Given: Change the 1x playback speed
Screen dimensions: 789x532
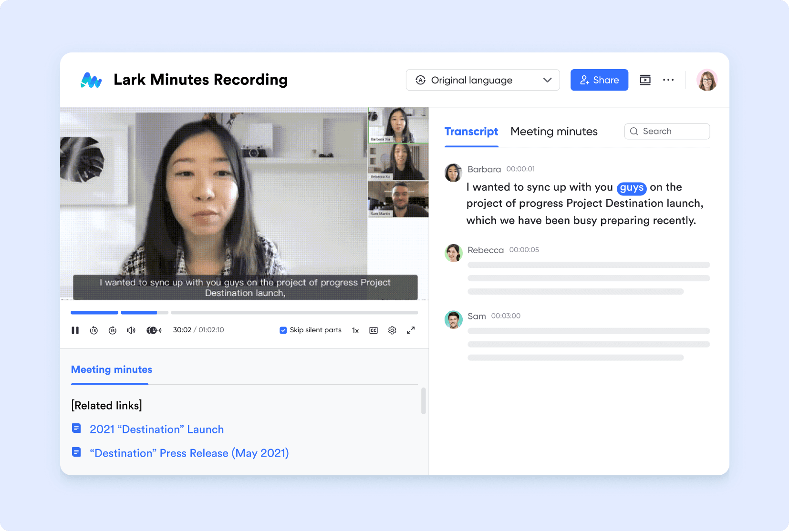Looking at the screenshot, I should 355,330.
